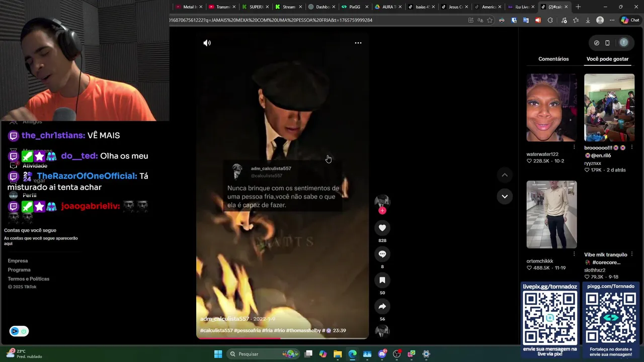644x362 pixels.
Task: Mute the TikTok video sound
Action: [207, 43]
